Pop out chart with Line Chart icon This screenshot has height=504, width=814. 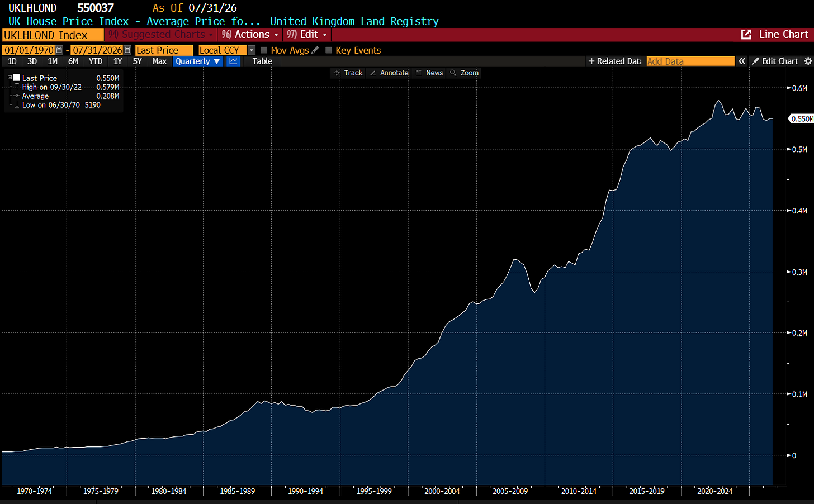click(746, 35)
